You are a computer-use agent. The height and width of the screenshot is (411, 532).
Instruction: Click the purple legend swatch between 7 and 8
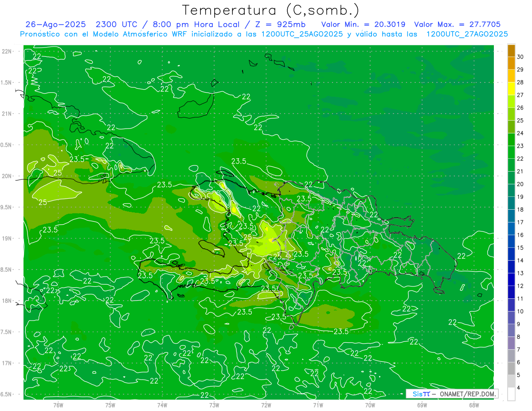pyautogui.click(x=511, y=343)
